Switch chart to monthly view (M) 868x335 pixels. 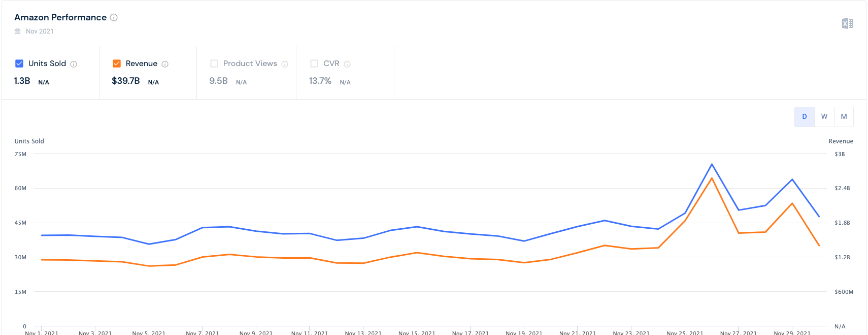[x=844, y=117]
